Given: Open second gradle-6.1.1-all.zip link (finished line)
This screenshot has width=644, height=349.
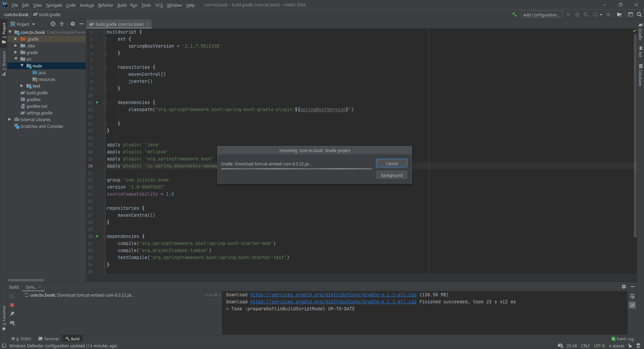Looking at the screenshot, I should [x=333, y=302].
